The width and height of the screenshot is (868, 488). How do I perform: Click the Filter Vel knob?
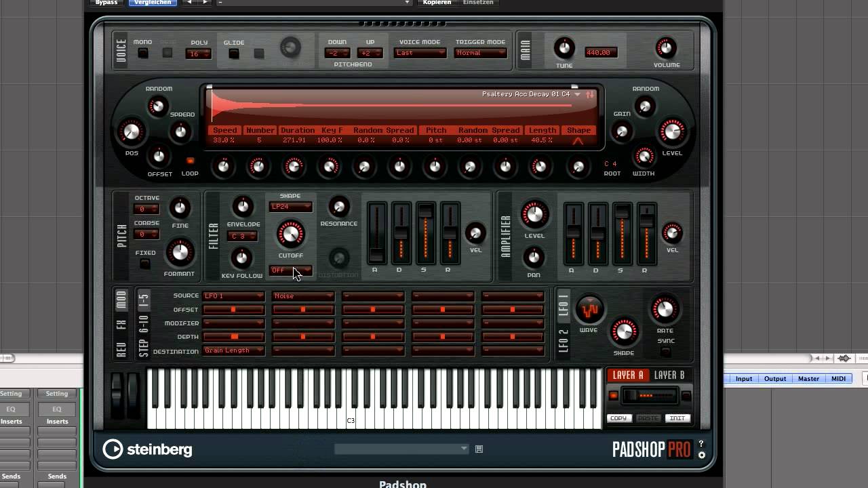475,233
